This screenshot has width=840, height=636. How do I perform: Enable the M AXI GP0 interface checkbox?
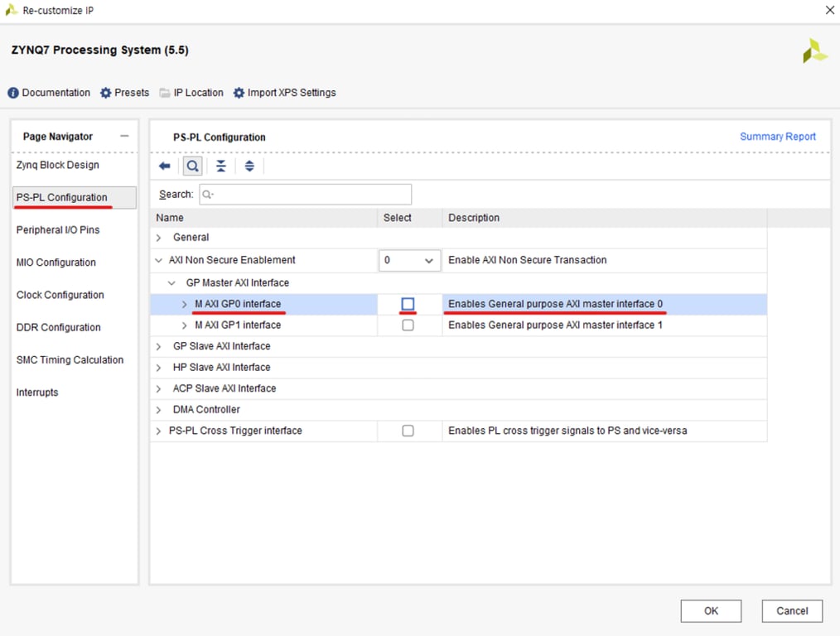pos(408,304)
